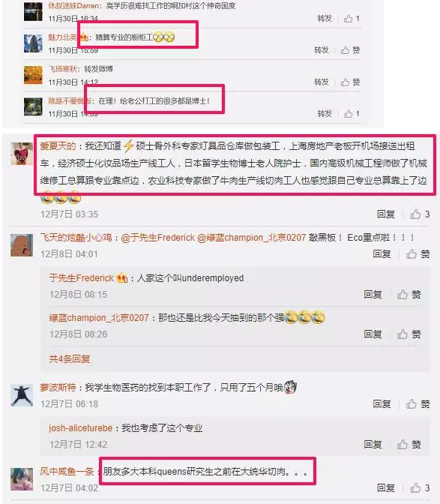Viewport: 440px width, 504px height.
Task: Like the comment by 爱夏天的
Action: point(420,214)
